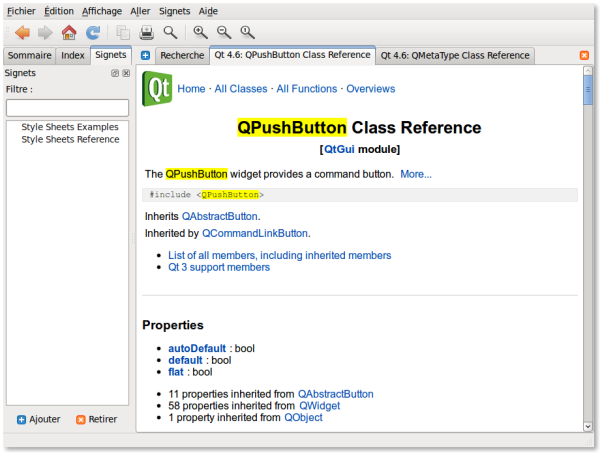Open the Affichage menu
This screenshot has width=600, height=453.
point(103,10)
